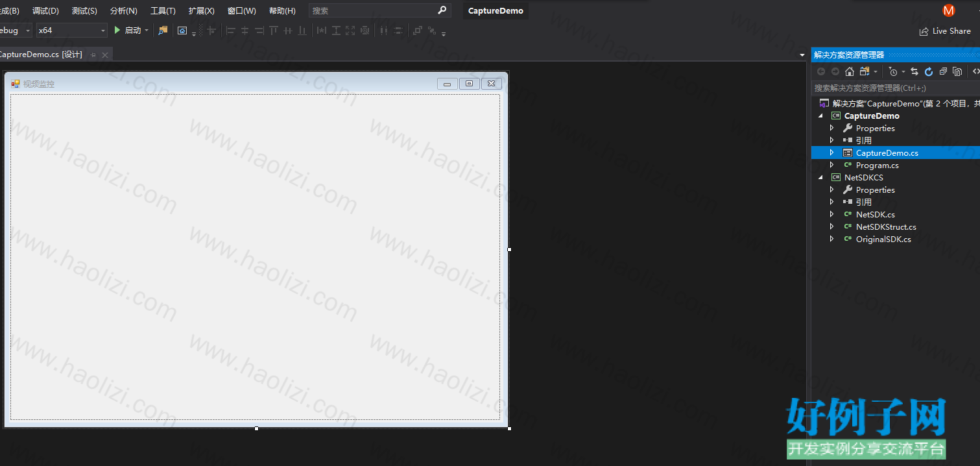The image size is (980, 466).
Task: Open the 测试(S) menu
Action: point(84,11)
